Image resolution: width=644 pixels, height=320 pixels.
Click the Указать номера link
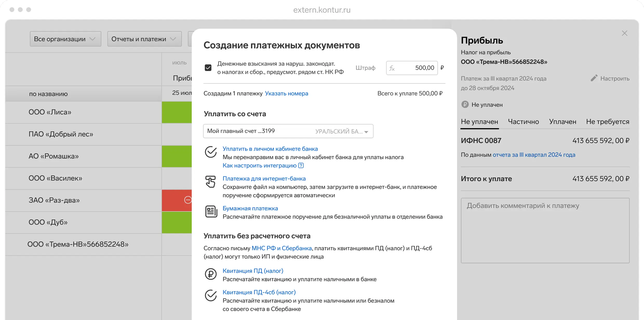(286, 93)
